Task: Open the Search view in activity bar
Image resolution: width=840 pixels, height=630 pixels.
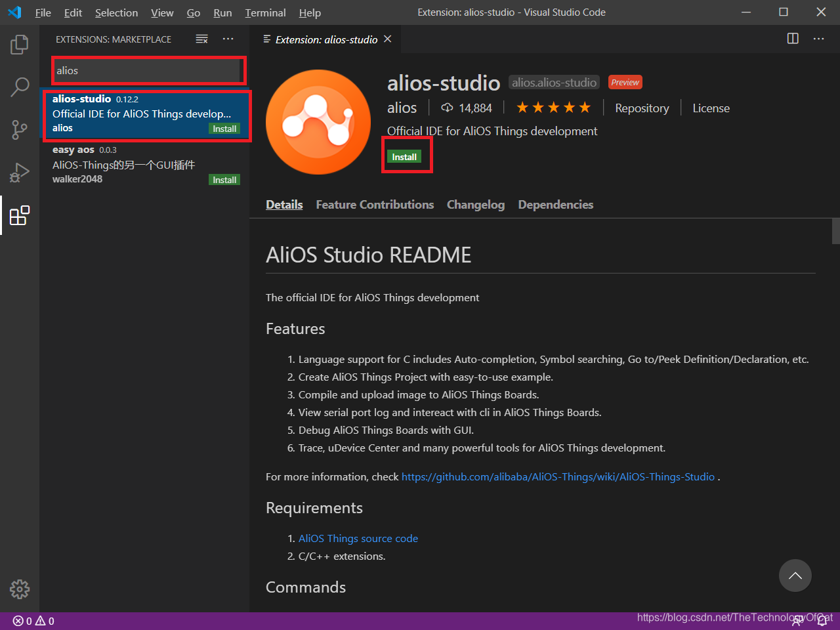Action: point(20,87)
